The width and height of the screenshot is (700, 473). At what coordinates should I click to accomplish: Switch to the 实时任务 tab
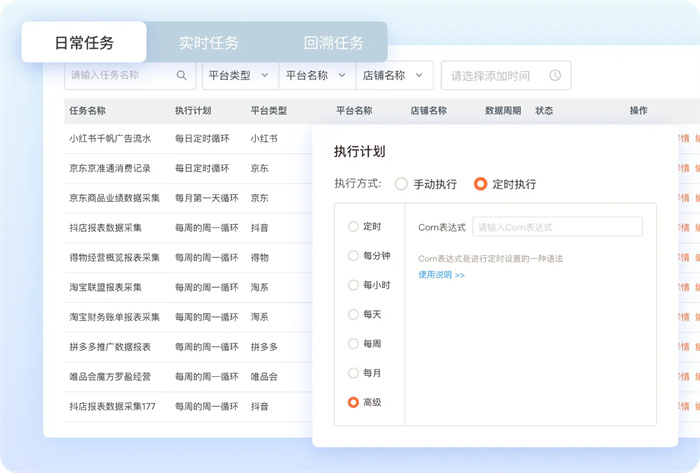point(209,43)
